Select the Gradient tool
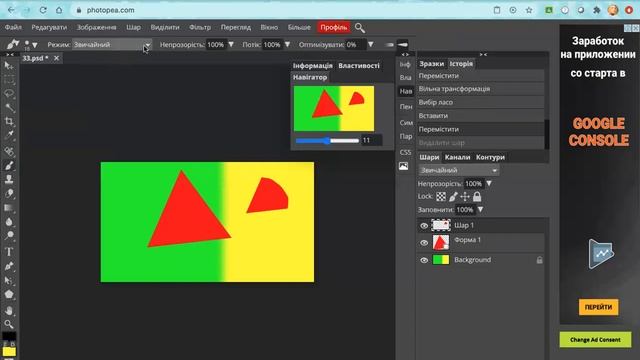 tap(9, 208)
